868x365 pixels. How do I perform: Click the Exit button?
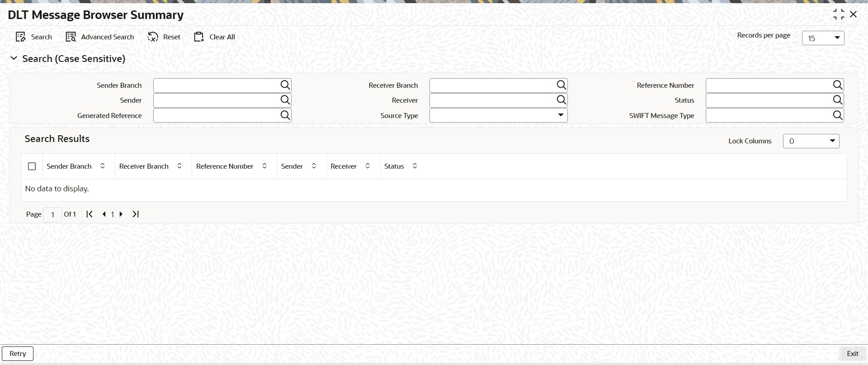click(852, 354)
